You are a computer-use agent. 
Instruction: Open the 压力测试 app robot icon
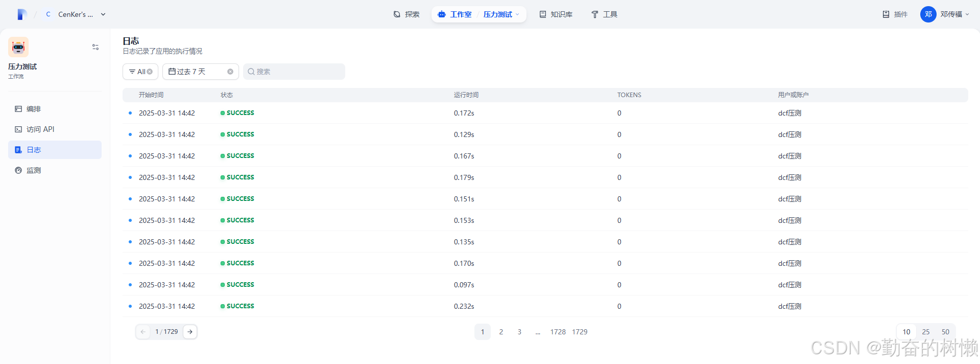pos(18,47)
